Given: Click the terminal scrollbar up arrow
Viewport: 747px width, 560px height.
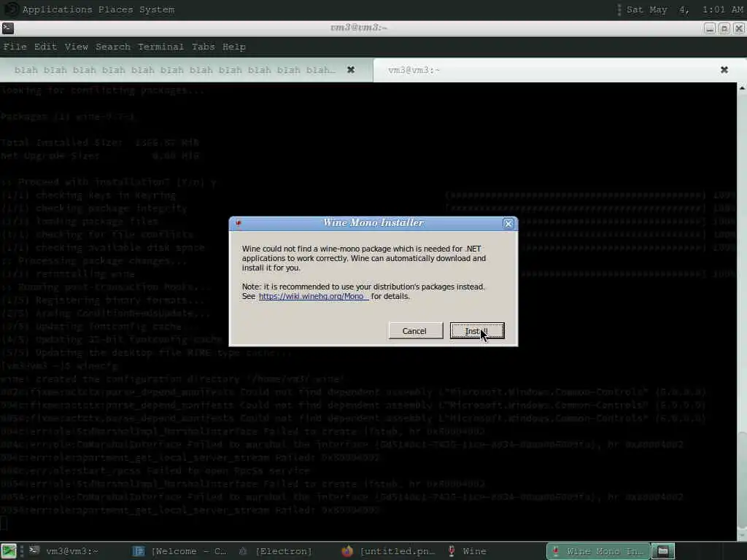Looking at the screenshot, I should pos(742,88).
